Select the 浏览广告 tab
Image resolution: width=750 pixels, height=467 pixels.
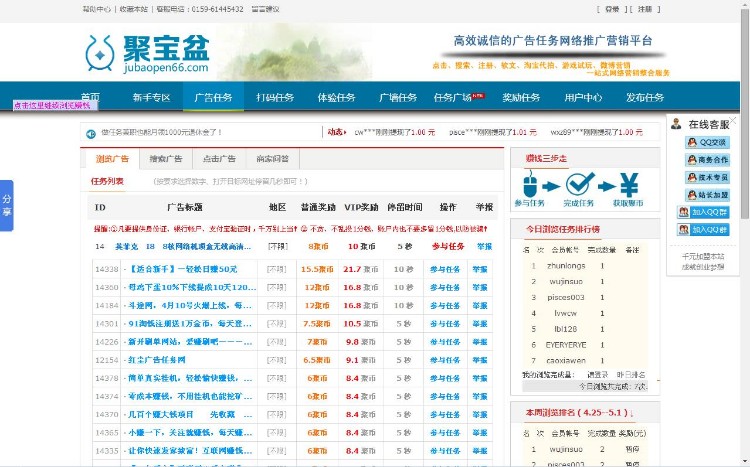[x=112, y=159]
